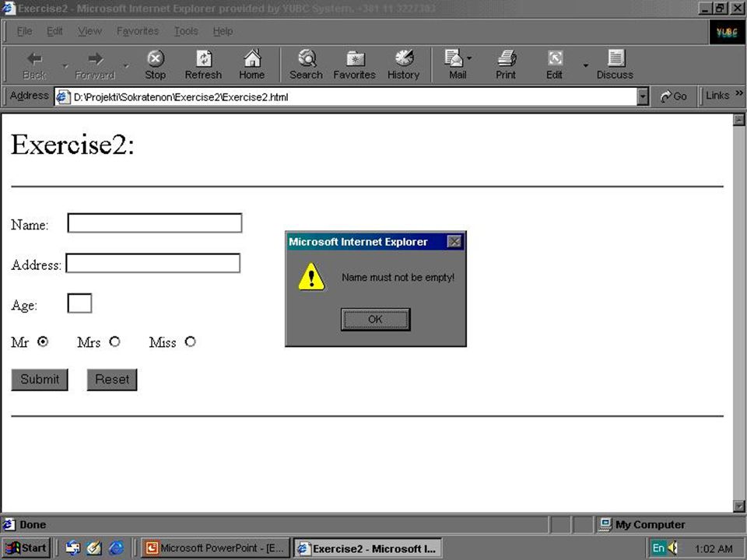Expand the Forward button history dropdown
Screen dimensions: 747x560
coord(126,65)
